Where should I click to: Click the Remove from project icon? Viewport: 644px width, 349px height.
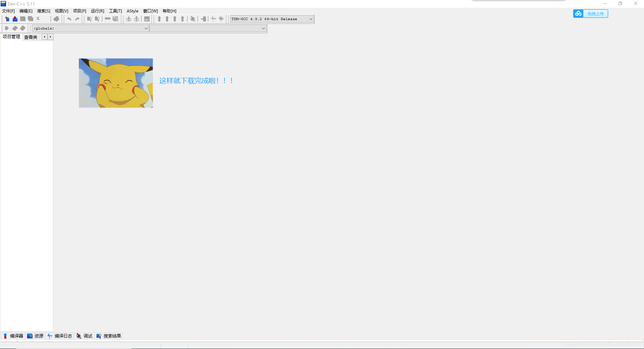pyautogui.click(x=137, y=19)
